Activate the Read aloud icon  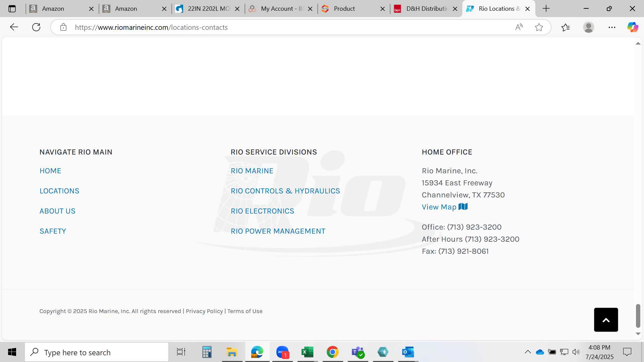(x=519, y=27)
